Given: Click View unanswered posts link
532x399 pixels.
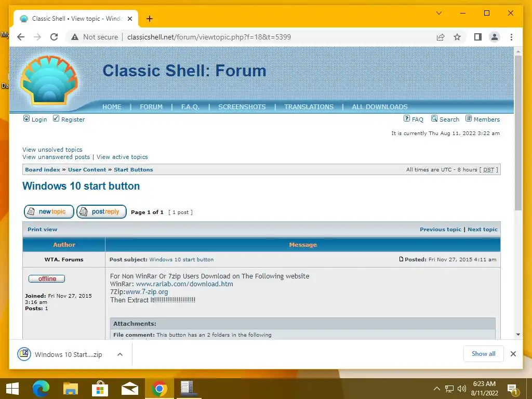Looking at the screenshot, I should coord(56,157).
